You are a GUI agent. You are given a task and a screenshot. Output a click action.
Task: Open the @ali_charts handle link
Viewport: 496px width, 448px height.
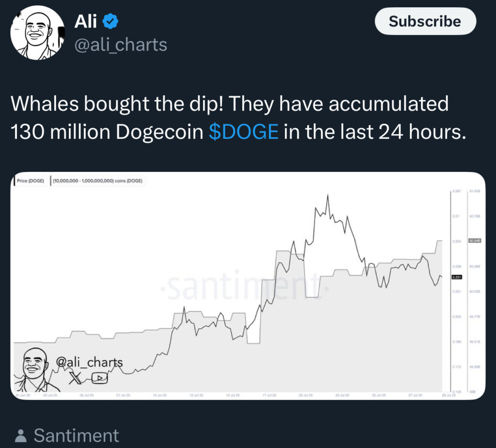[x=120, y=45]
